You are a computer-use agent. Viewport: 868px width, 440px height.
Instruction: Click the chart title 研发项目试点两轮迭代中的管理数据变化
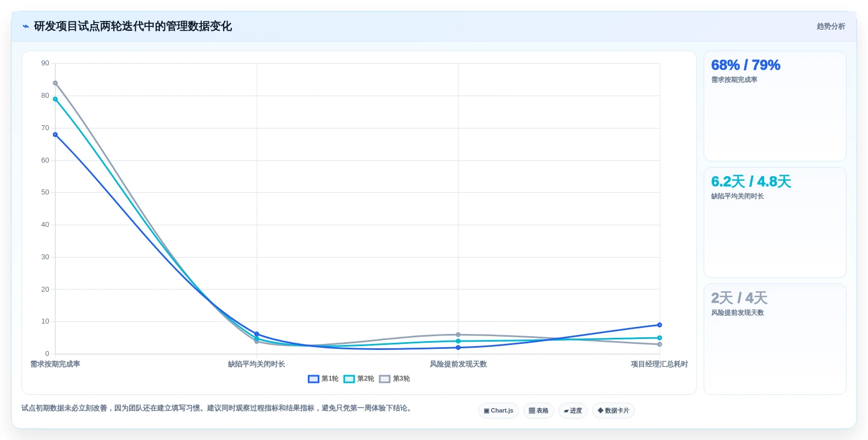point(133,26)
